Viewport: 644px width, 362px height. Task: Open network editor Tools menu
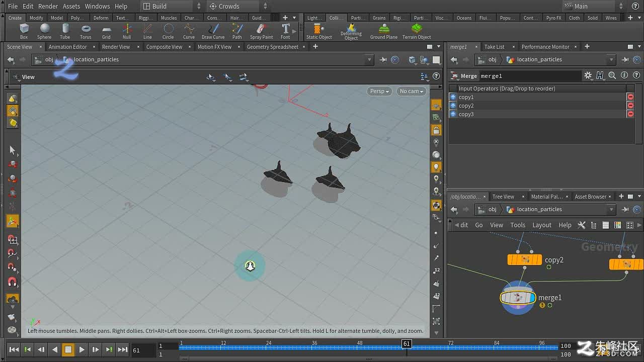click(518, 225)
